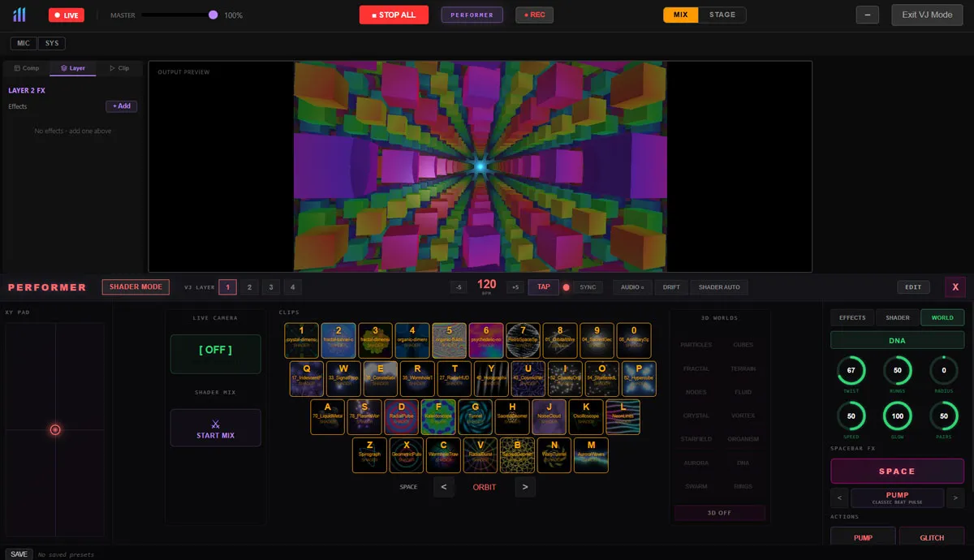Screen dimensions: 974x560
Task: Click the crossed-swords Start Mix button
Action: coord(215,428)
